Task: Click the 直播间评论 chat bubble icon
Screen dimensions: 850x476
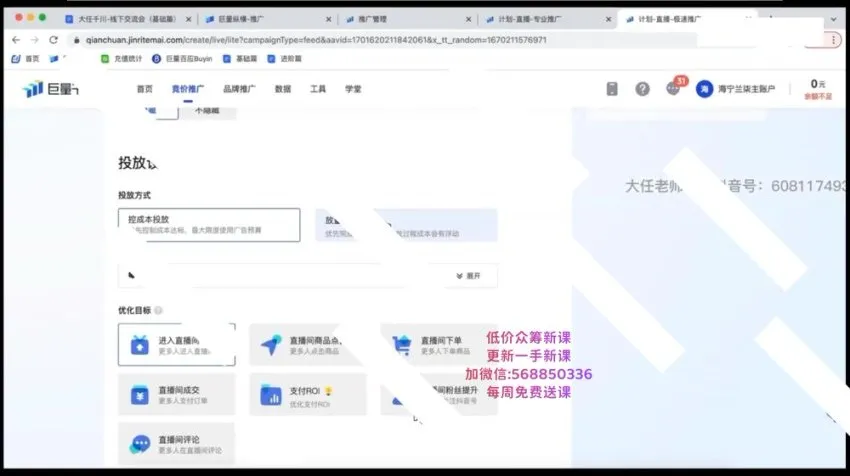Action: (139, 444)
